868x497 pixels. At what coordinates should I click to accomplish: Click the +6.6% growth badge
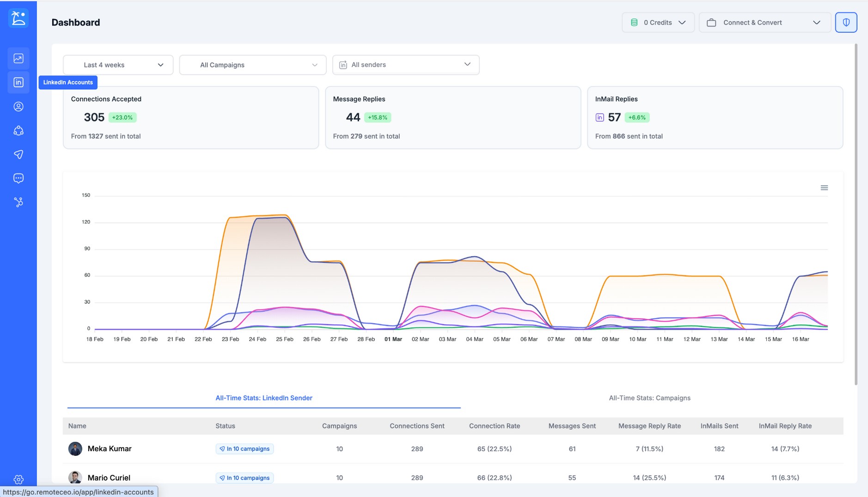637,117
